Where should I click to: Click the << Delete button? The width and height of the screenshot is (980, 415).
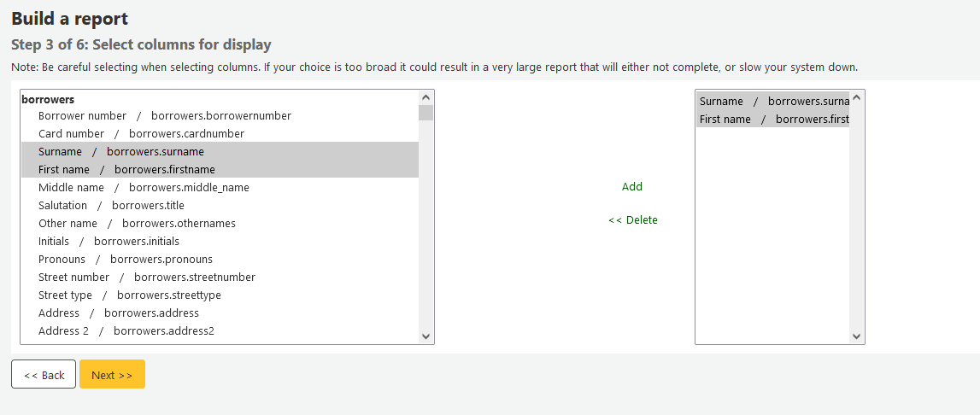pyautogui.click(x=633, y=220)
